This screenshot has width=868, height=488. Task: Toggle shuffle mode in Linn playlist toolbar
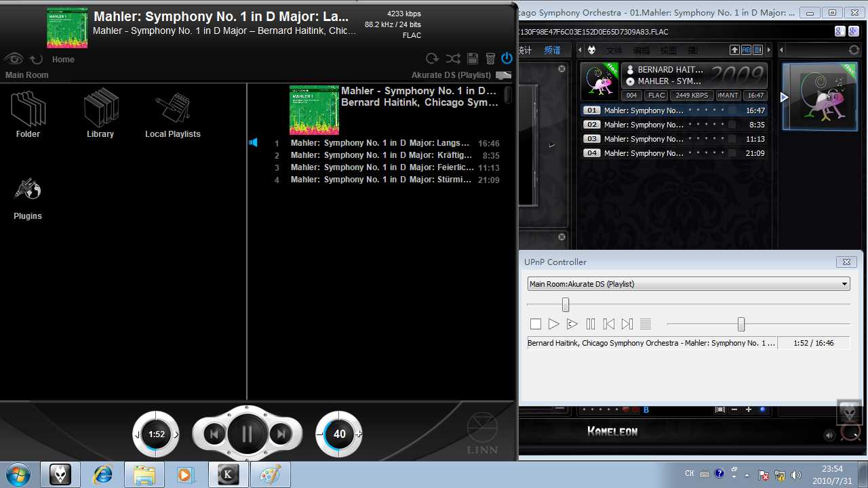pos(453,59)
